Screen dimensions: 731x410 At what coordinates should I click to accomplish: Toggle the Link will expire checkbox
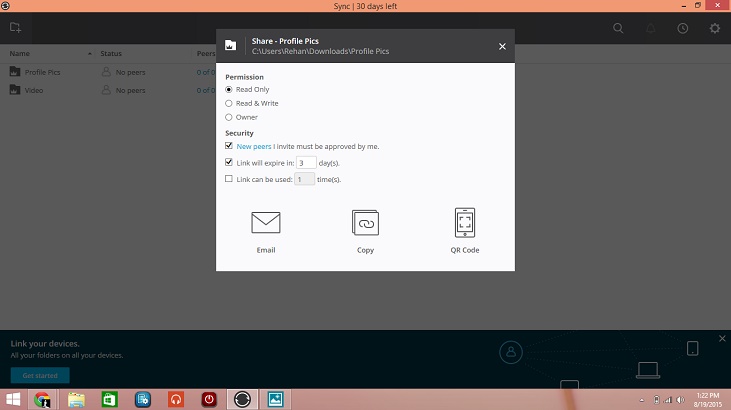coord(229,162)
